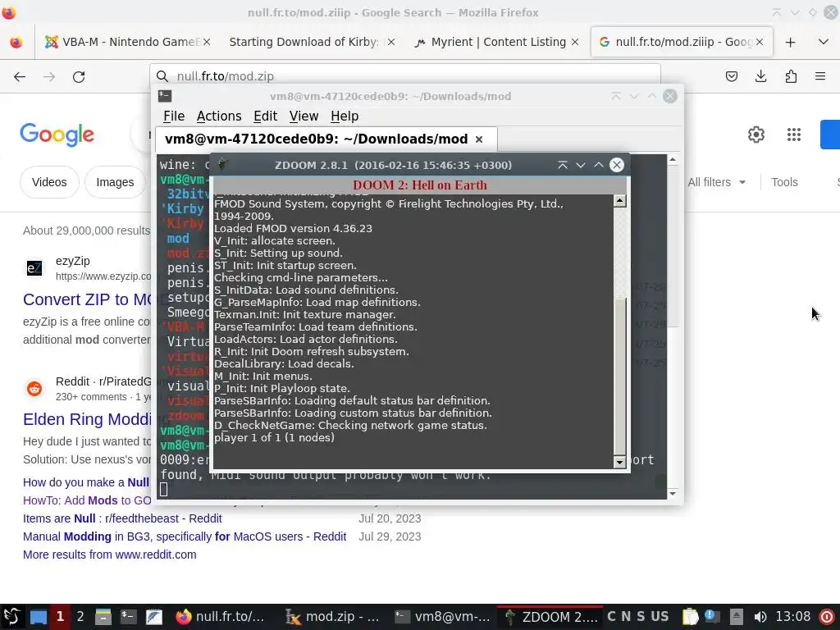Go forward in Firefox
Viewport: 840px width, 630px height.
click(49, 76)
